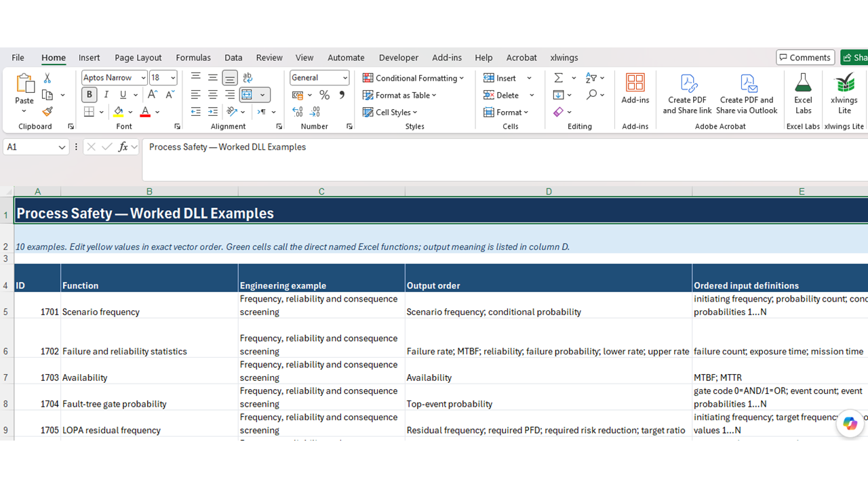Decrease indent in Alignment group
The width and height of the screenshot is (868, 488).
(196, 112)
